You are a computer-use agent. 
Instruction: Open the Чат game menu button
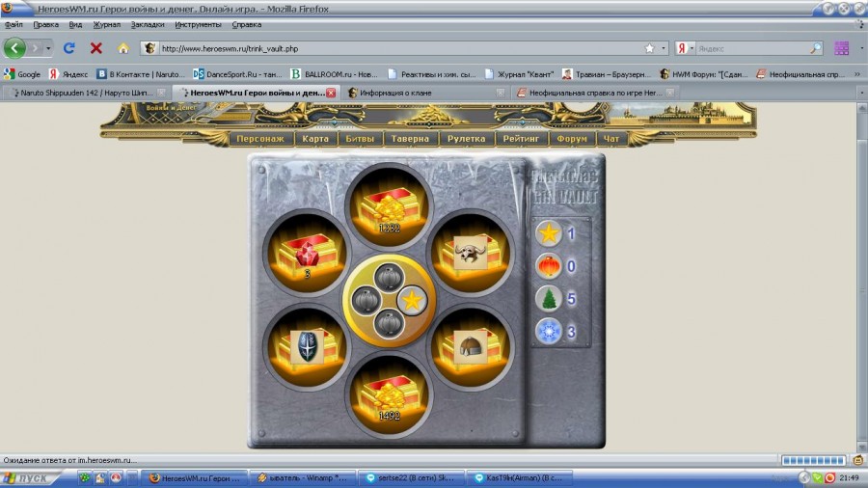(x=611, y=138)
